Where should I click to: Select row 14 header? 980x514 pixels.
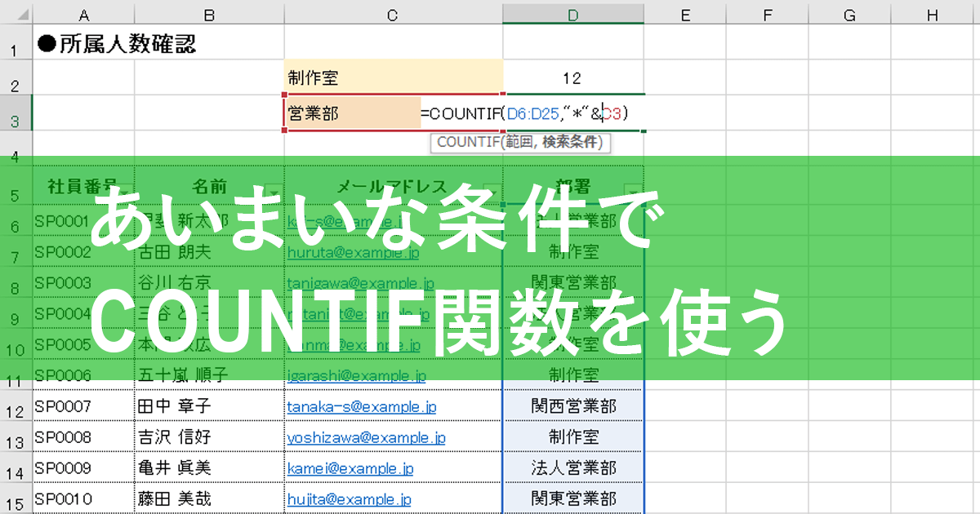point(16,467)
